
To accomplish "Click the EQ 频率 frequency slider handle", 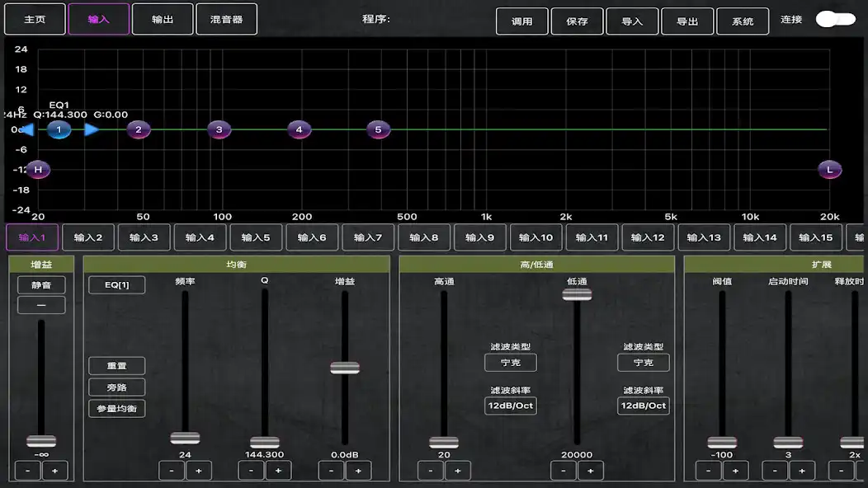I will click(185, 439).
